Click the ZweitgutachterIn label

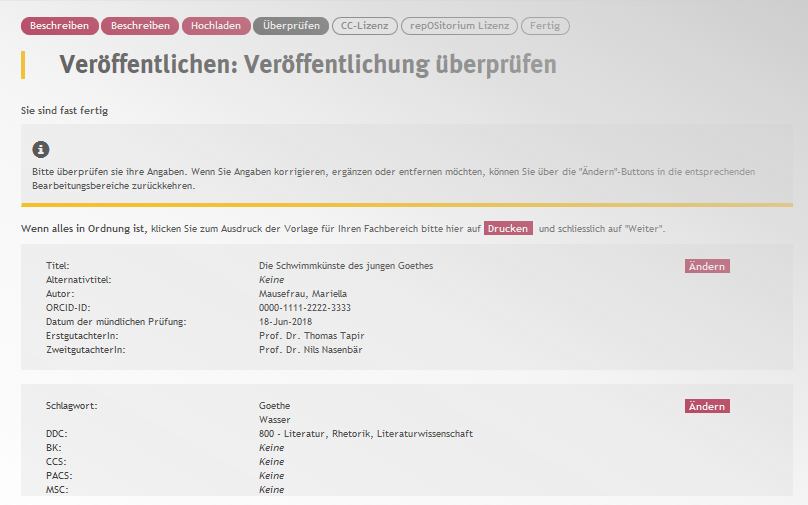click(86, 349)
